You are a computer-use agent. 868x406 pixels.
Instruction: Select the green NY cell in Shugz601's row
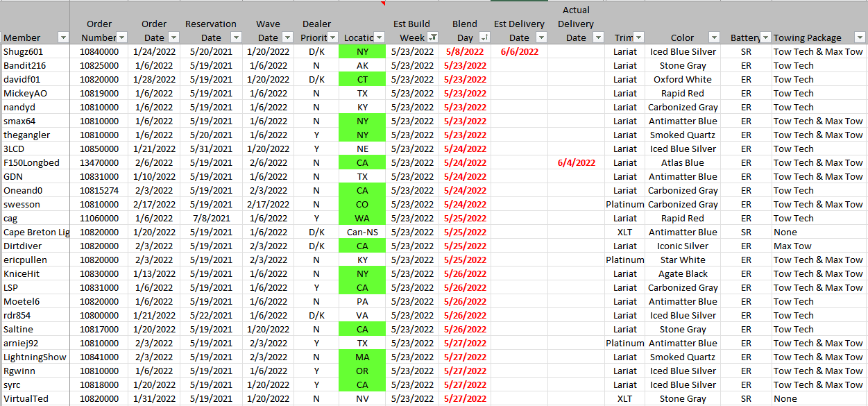pyautogui.click(x=362, y=52)
